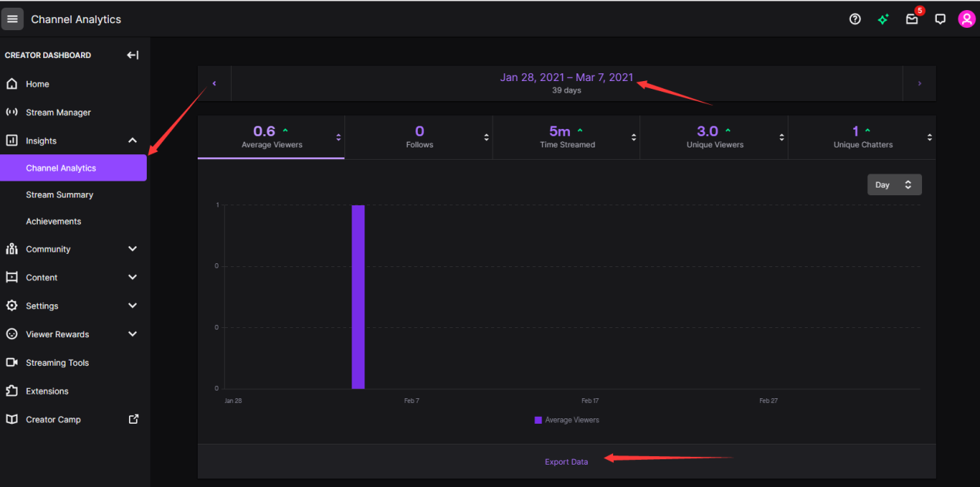
Task: Click the Average Viewers legend label
Action: [x=572, y=420]
